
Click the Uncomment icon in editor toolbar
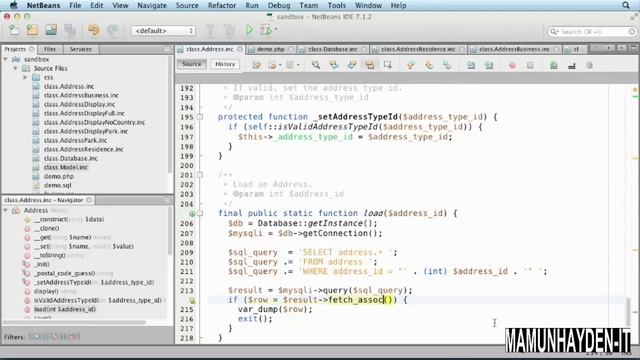coord(572,65)
